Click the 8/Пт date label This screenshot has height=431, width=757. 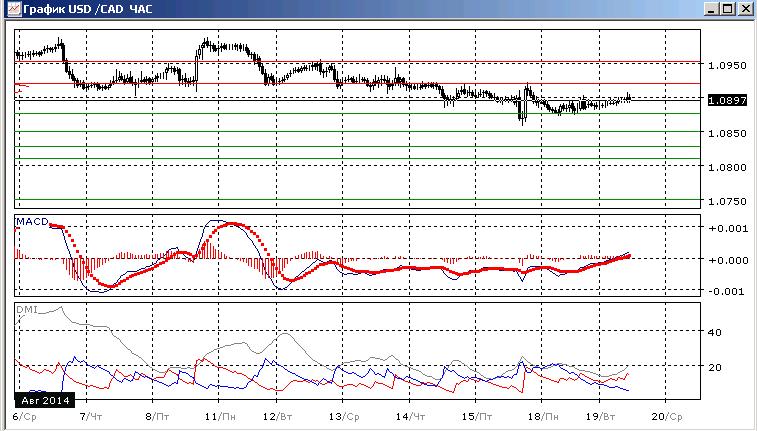[x=157, y=417]
